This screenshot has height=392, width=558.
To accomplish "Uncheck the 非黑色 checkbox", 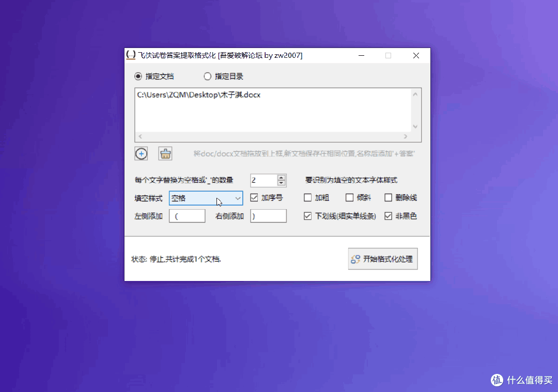I will pos(388,216).
